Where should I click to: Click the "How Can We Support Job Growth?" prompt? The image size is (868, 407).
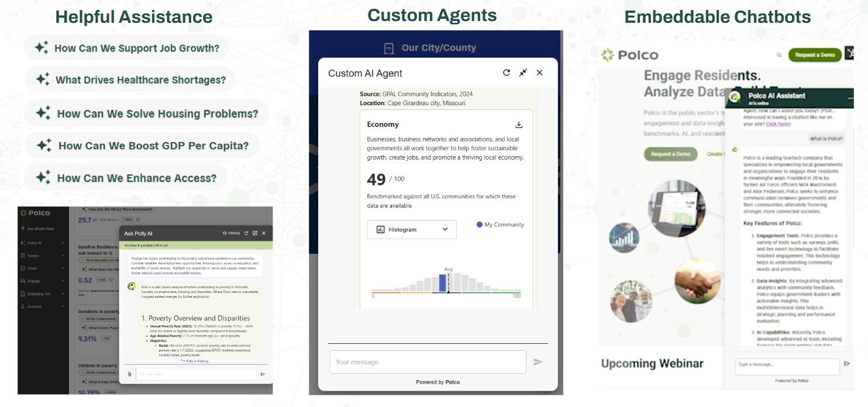[x=126, y=48]
